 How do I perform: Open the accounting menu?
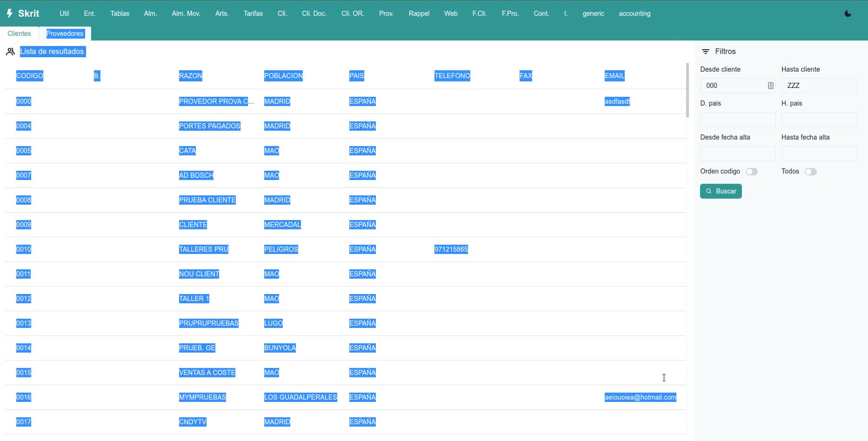point(634,13)
